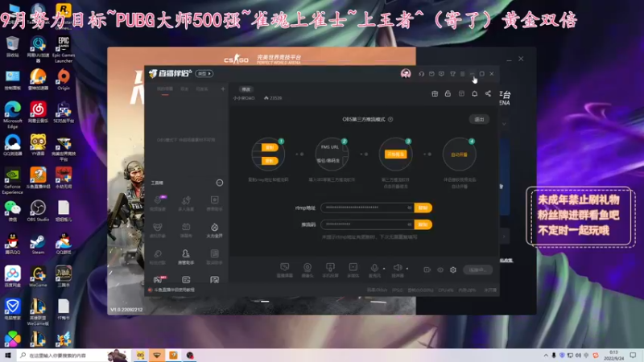Click the share icon in the room toolbar
644x362 pixels.
488,93
